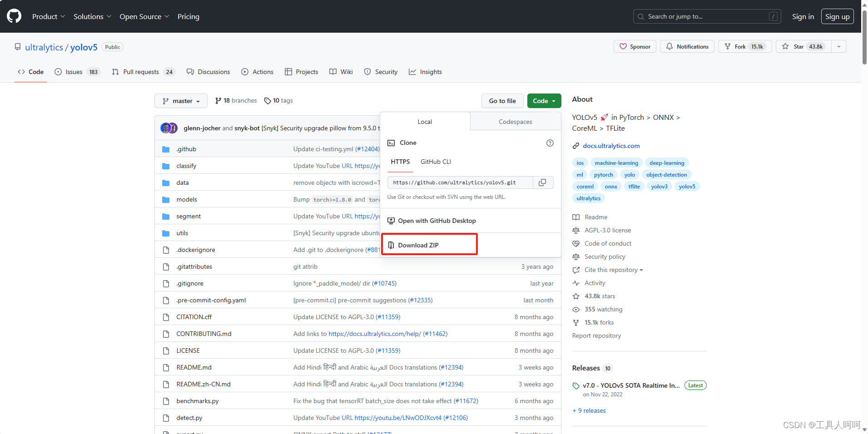This screenshot has width=868, height=434.
Task: Open the Actions tab
Action: 258,72
